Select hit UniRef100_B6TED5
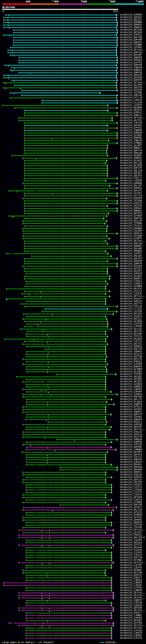 pos(131,165)
